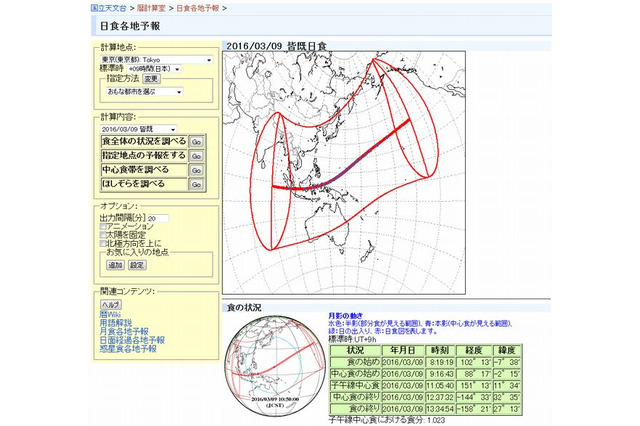Enable the アニメーション checkbox

tap(103, 226)
